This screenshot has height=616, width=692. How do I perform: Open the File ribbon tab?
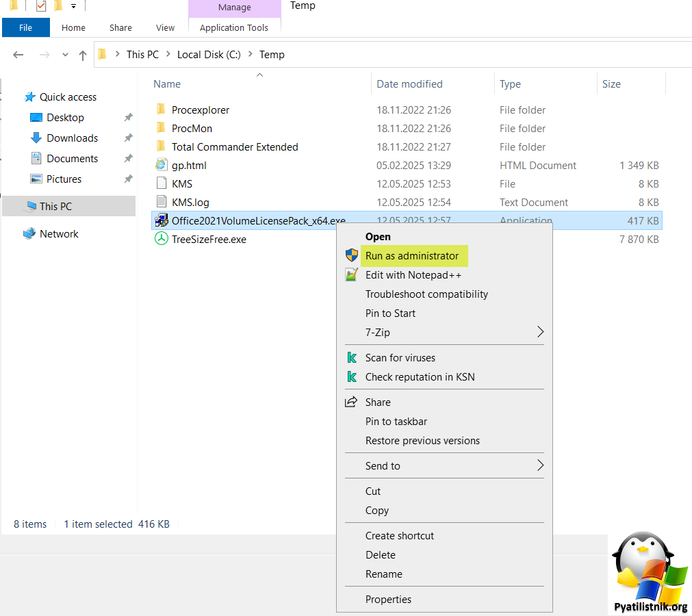click(x=25, y=27)
